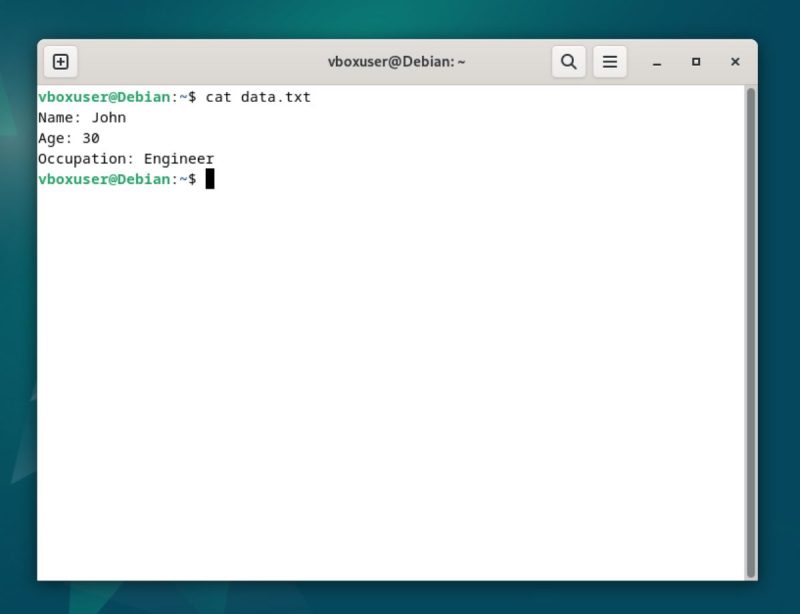Click the 'Name:' label in output
Viewport: 800px width, 614px height.
(60, 118)
